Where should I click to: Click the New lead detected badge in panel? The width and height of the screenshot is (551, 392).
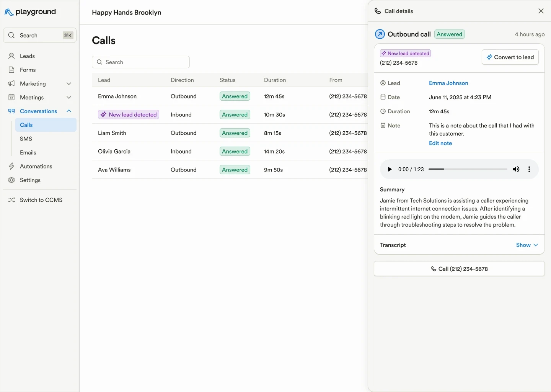pyautogui.click(x=405, y=53)
